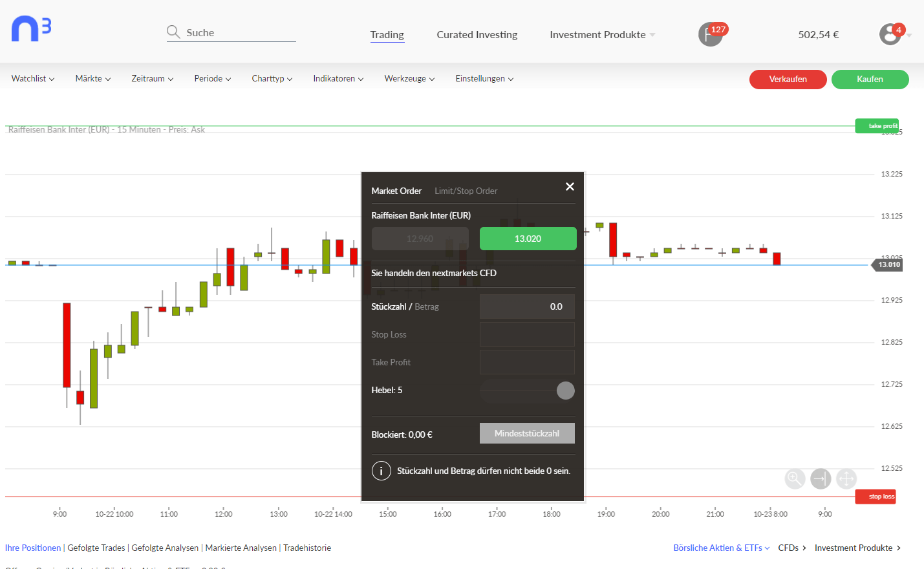Open the Werkzeuge dropdown
Viewport: 924px width, 569px height.
pos(409,78)
